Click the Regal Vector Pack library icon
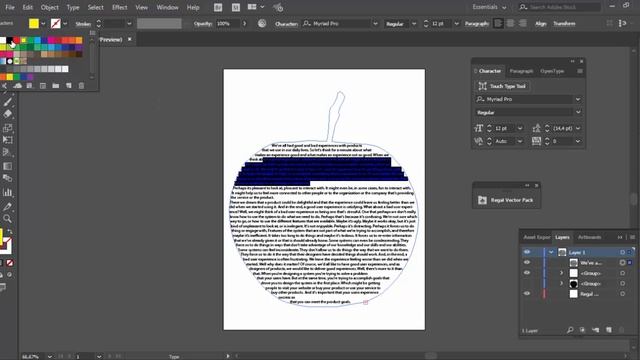 (482, 200)
